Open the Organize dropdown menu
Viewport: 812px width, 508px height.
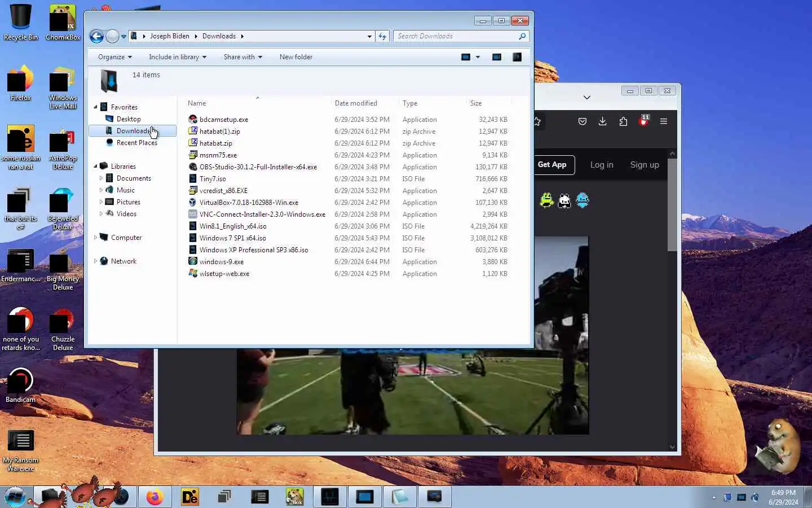[114, 57]
